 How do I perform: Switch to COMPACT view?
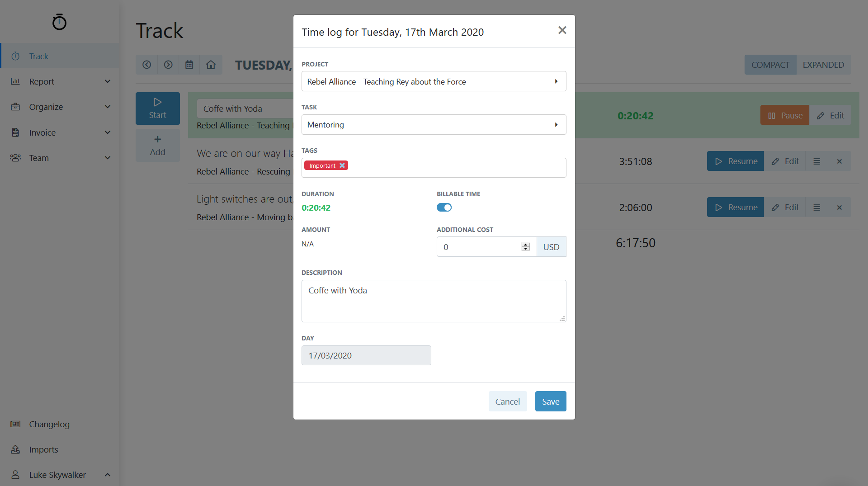coord(770,65)
